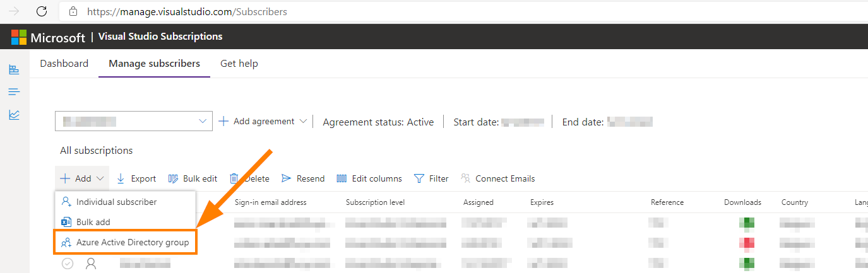Open the sidebar dashboard chart icon
Viewport: 868px width, 273px height.
tap(14, 69)
